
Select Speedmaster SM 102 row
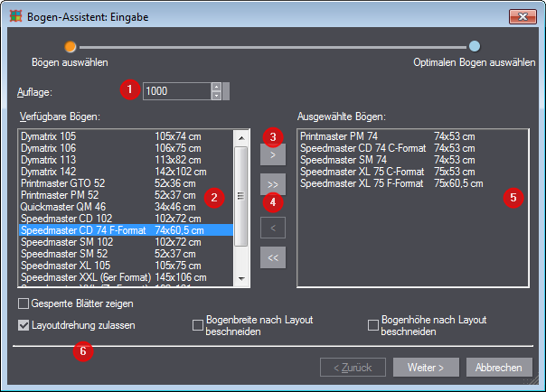tap(126, 242)
